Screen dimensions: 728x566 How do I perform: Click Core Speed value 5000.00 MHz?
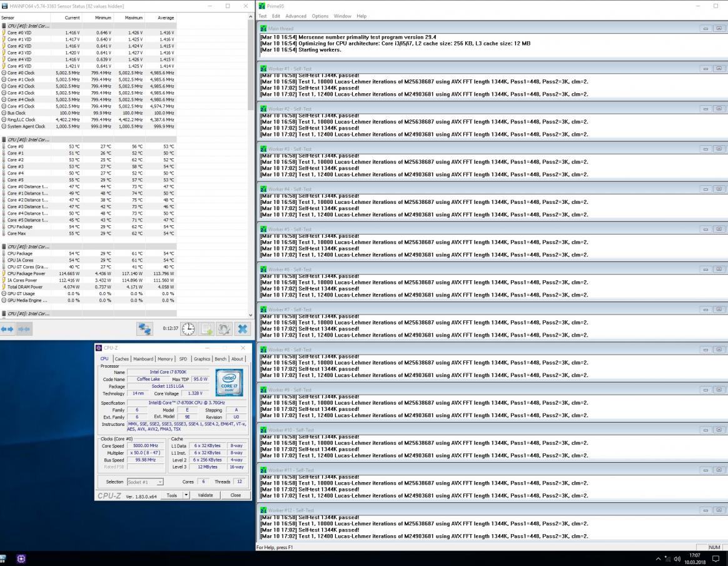[145, 446]
